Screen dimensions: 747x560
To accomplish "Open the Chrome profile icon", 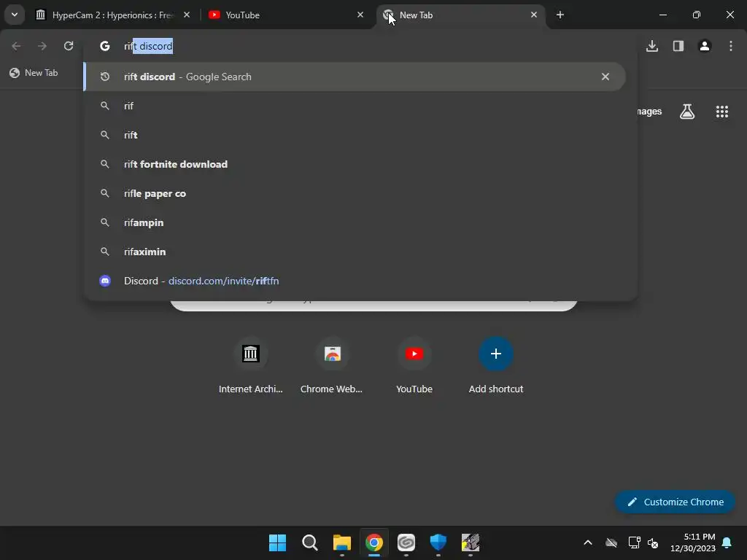I will (705, 46).
